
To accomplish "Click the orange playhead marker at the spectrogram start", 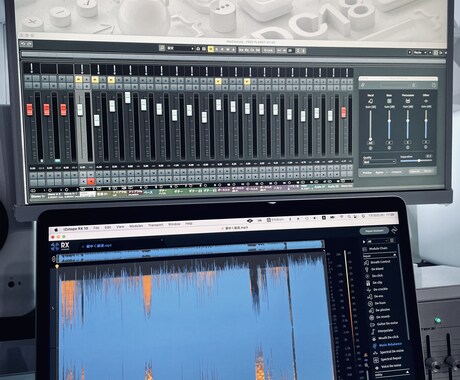I will [57, 266].
